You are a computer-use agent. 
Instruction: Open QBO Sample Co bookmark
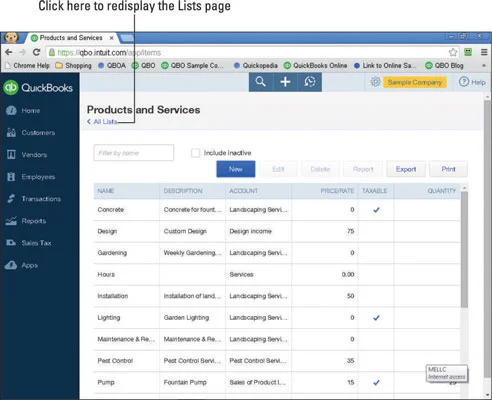click(x=192, y=66)
